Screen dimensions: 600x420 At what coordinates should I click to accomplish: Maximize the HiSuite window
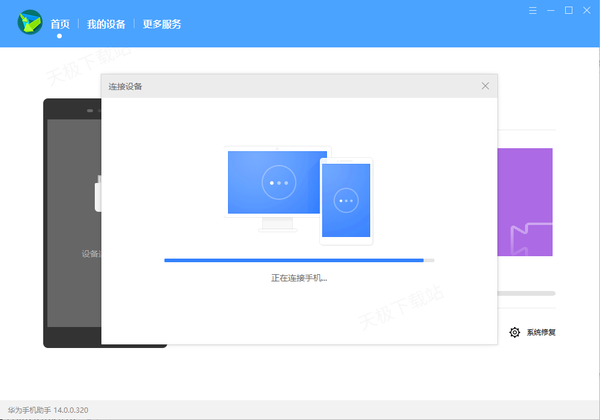569,10
